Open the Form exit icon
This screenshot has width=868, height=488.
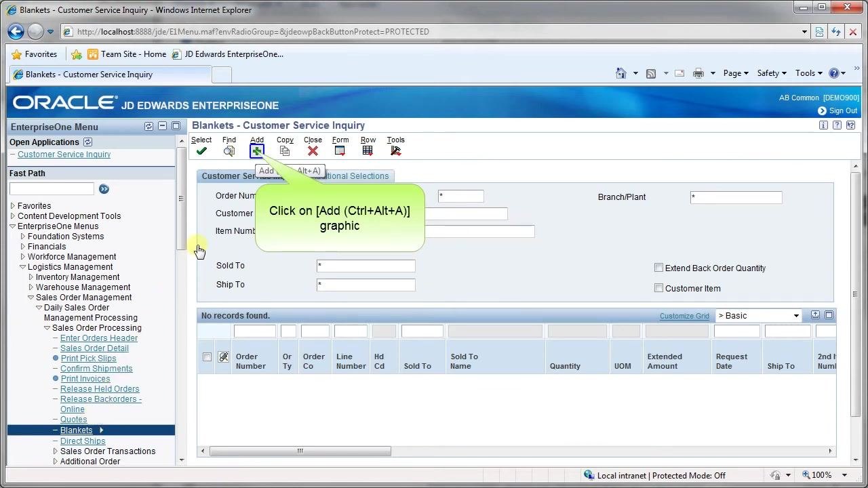[x=340, y=151]
